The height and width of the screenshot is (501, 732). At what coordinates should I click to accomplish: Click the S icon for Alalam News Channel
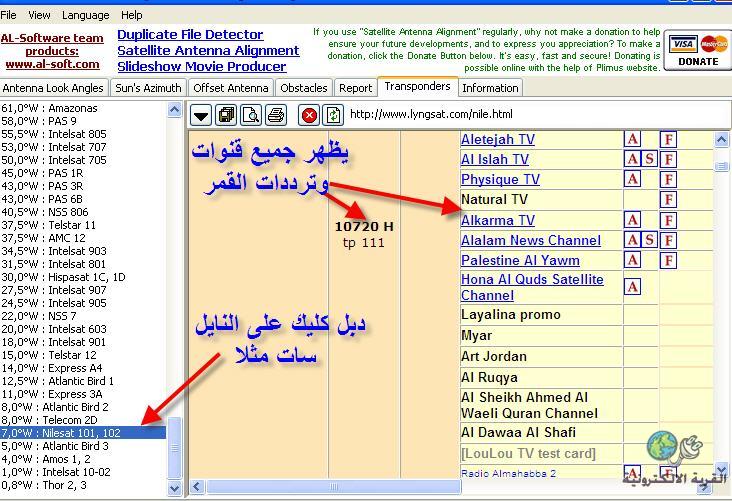[649, 240]
